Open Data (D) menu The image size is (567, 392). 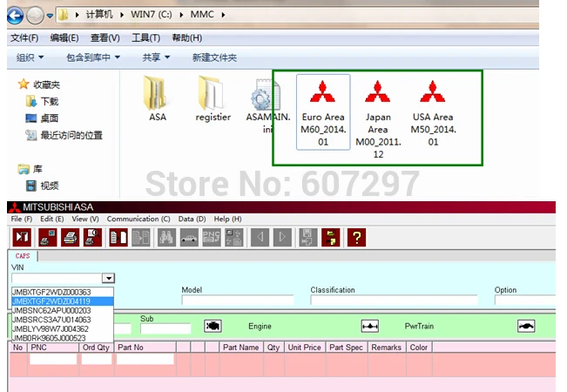point(192,219)
